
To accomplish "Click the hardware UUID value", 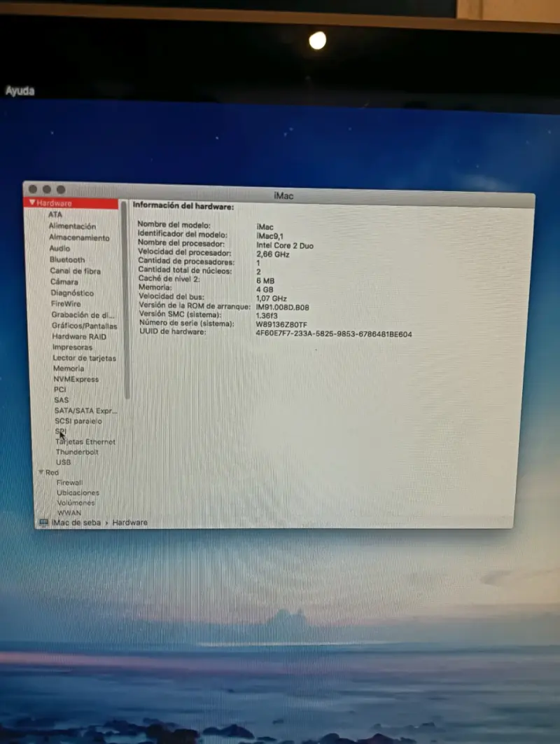I will (334, 334).
